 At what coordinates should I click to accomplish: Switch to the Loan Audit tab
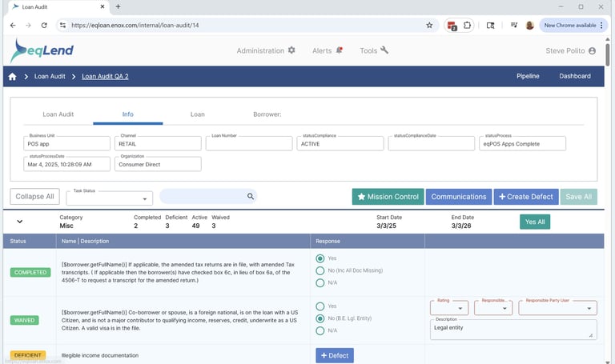point(58,114)
